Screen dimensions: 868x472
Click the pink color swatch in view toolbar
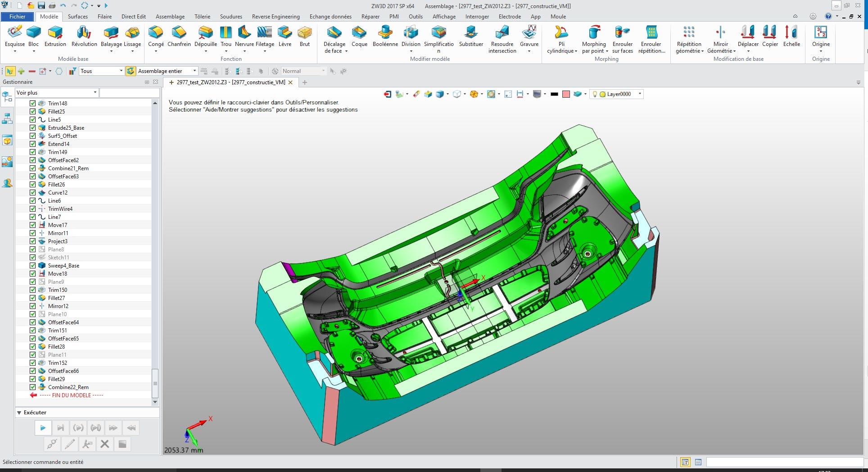click(x=566, y=94)
